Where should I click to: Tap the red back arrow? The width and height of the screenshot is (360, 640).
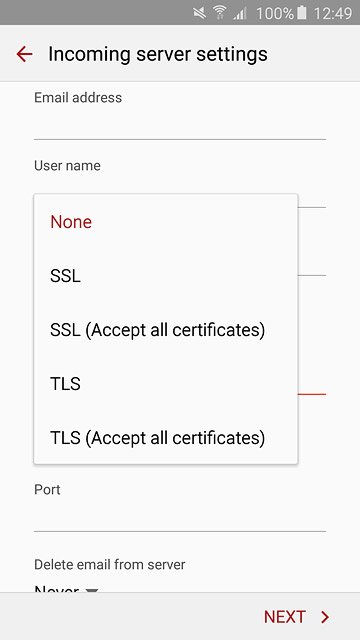pos(24,54)
